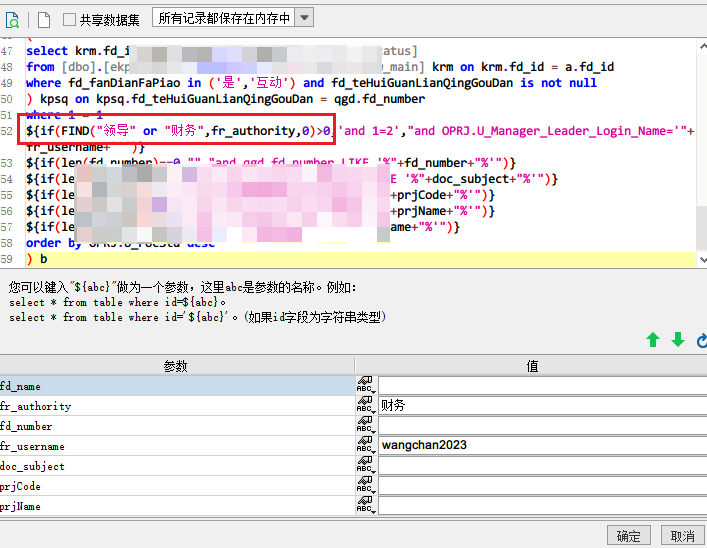
Task: Select the fd_number parameter row
Action: pyautogui.click(x=178, y=426)
